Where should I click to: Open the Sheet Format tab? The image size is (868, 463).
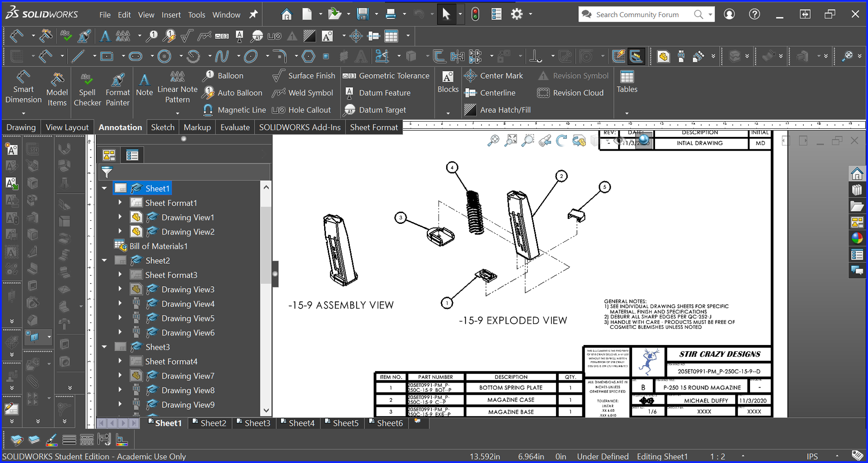[x=374, y=127]
